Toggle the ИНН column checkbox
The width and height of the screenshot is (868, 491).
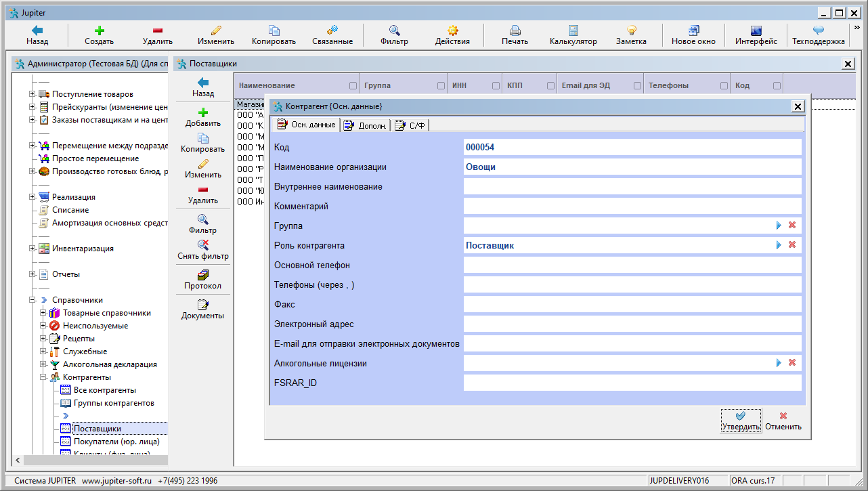(496, 86)
